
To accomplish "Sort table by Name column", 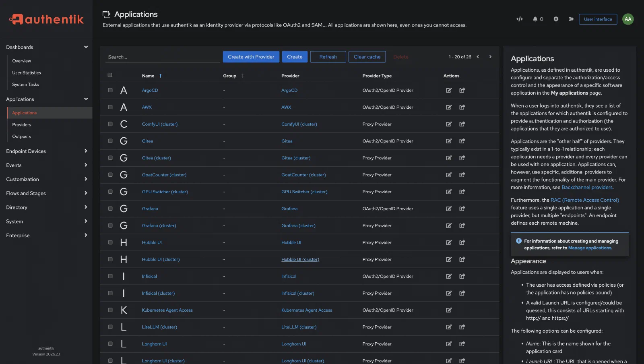I will tap(152, 76).
